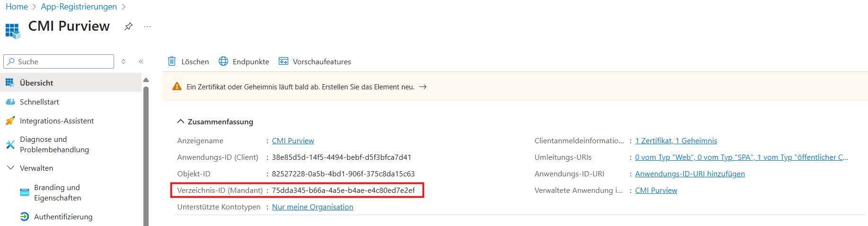Click the Löschen trash icon
The width and height of the screenshot is (868, 226).
[172, 61]
